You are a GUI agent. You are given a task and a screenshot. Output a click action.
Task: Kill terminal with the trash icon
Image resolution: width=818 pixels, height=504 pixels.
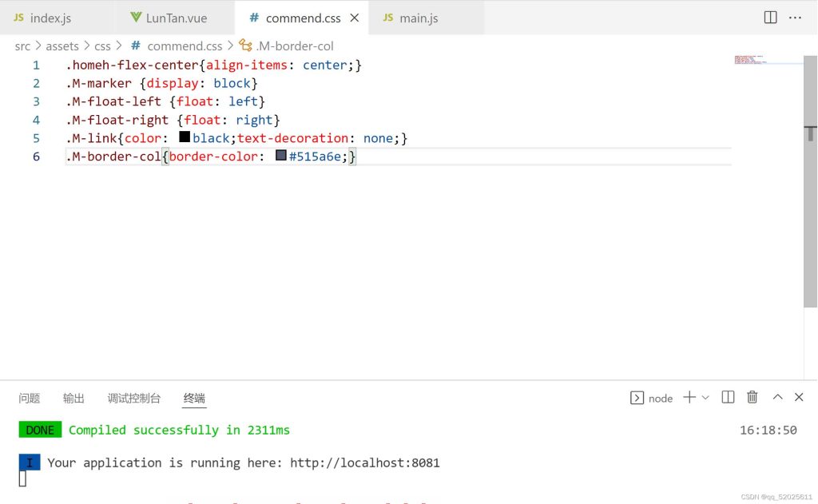[752, 397]
